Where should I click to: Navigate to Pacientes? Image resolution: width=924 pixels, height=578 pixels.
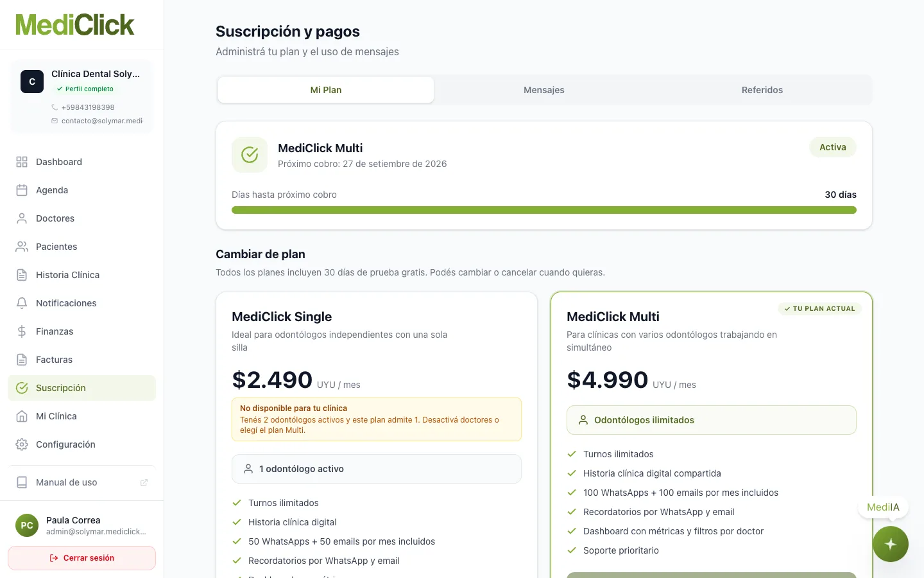point(82,247)
